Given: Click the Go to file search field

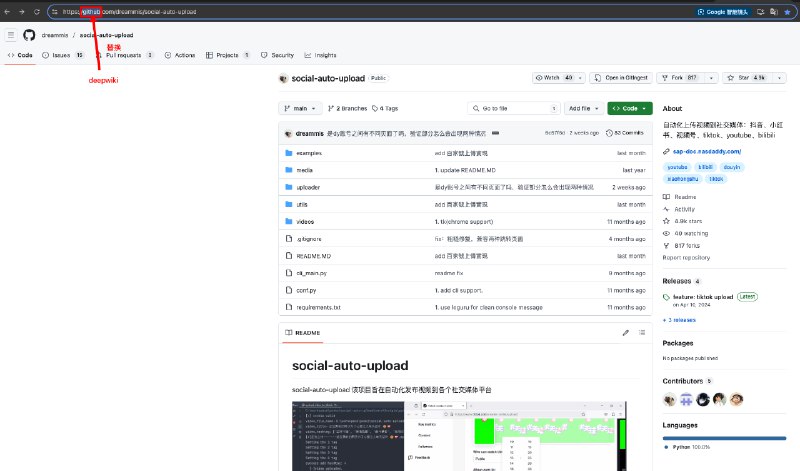Looking at the screenshot, I should [x=514, y=108].
